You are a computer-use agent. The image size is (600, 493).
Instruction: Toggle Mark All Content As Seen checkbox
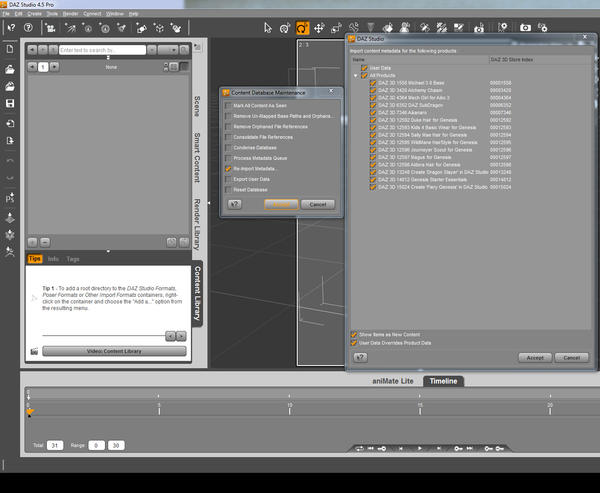pos(228,106)
